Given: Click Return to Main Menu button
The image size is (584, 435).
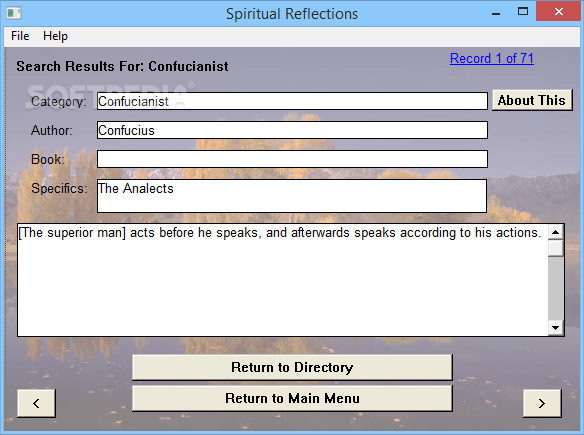Looking at the screenshot, I should [x=292, y=398].
